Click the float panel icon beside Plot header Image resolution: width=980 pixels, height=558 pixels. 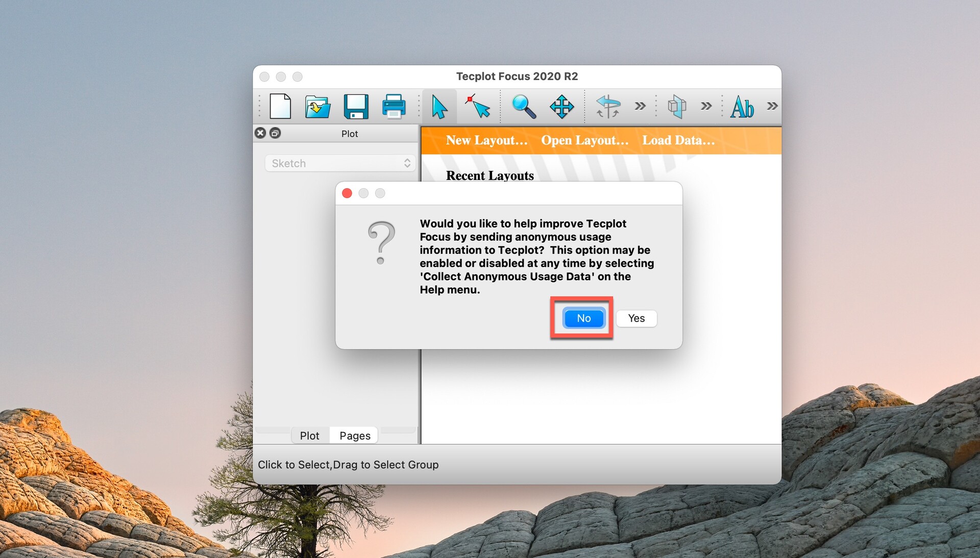tap(275, 133)
